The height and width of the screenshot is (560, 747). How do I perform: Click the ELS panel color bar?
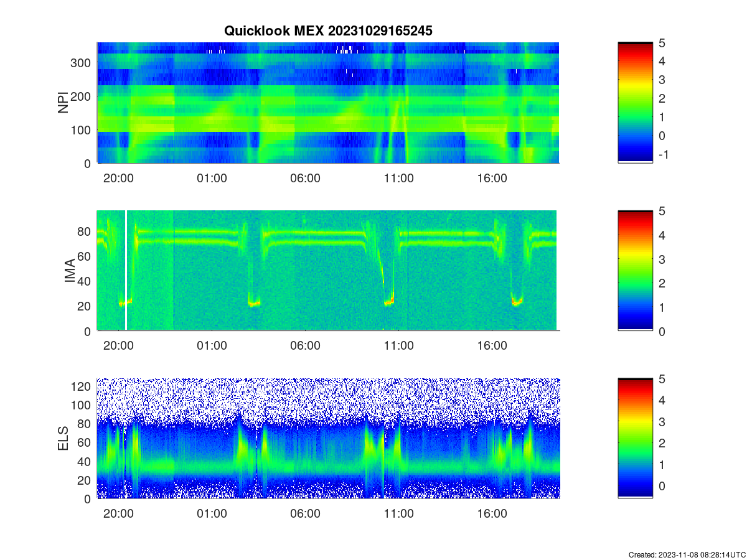click(x=635, y=439)
